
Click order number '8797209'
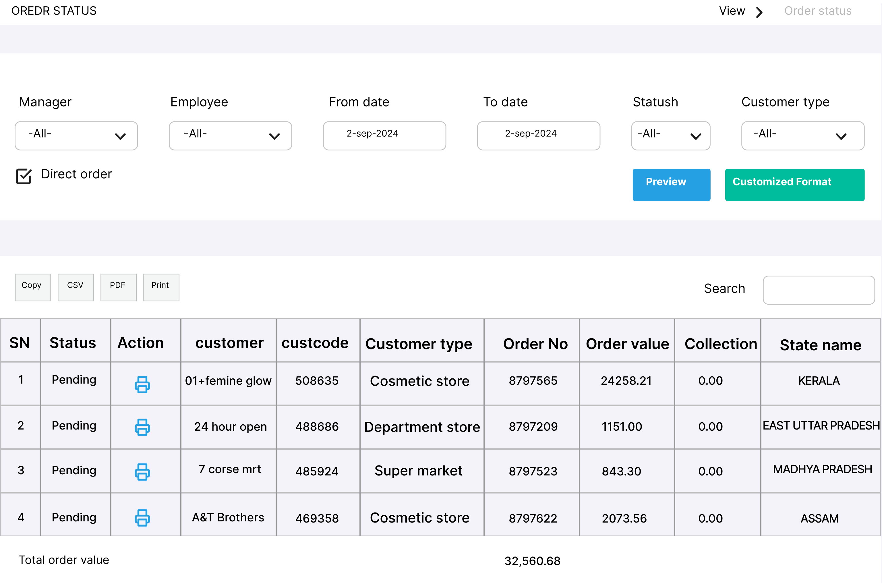pos(533,426)
